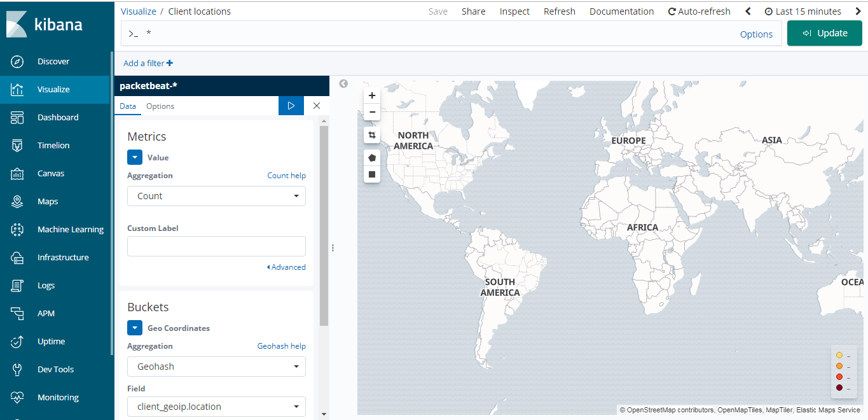Click Add a filter

pyautogui.click(x=148, y=63)
